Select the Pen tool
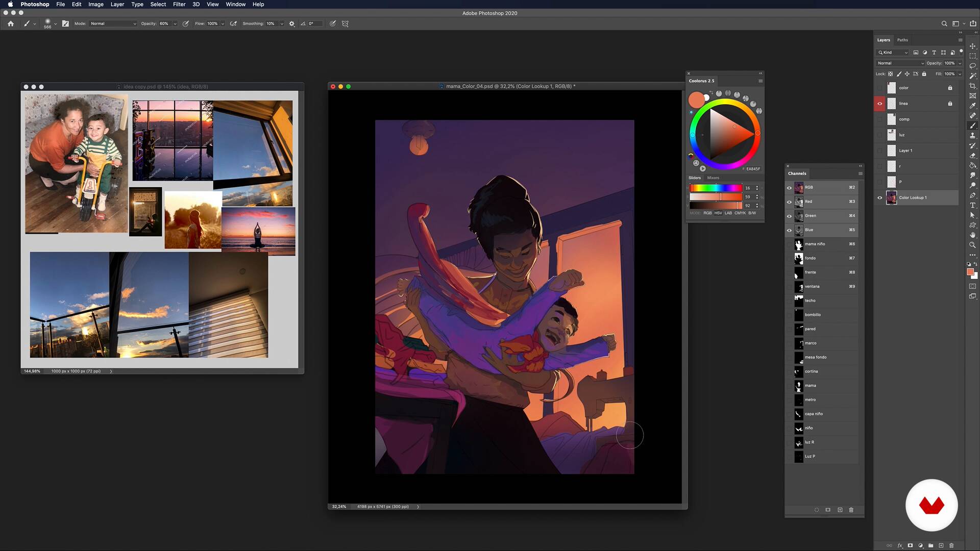This screenshot has height=551, width=980. [x=972, y=195]
